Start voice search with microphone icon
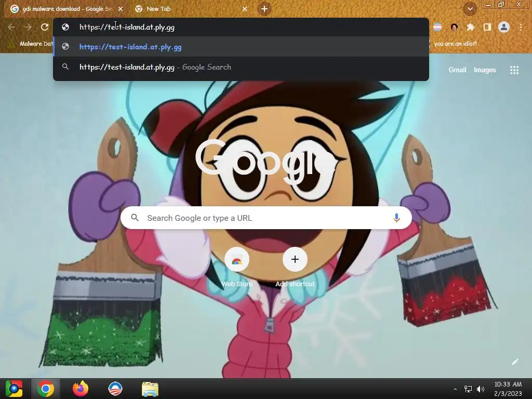 click(x=396, y=218)
